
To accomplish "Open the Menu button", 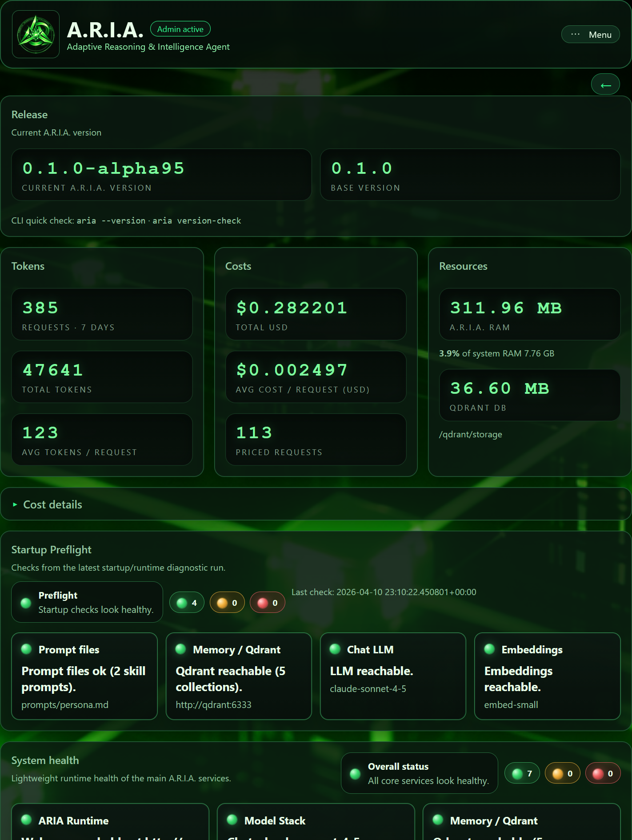I will 590,35.
